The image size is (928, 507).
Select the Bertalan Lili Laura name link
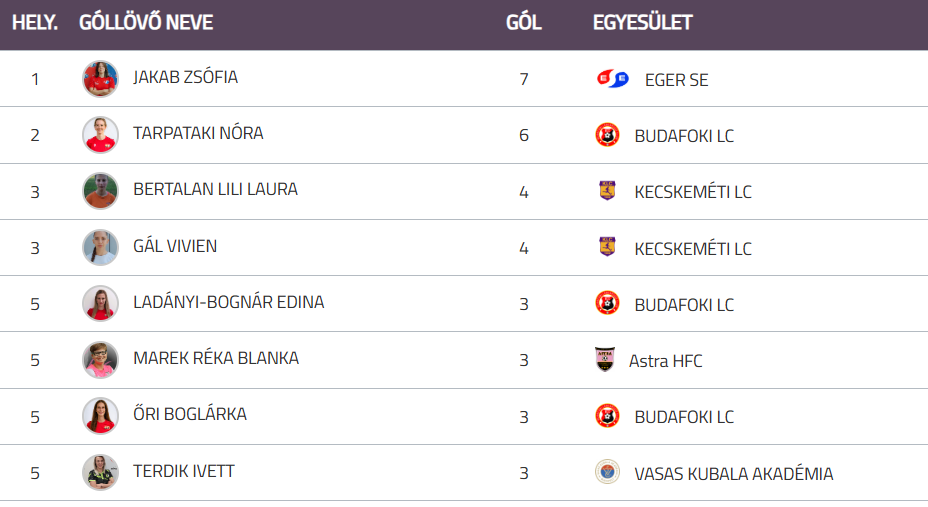click(215, 189)
